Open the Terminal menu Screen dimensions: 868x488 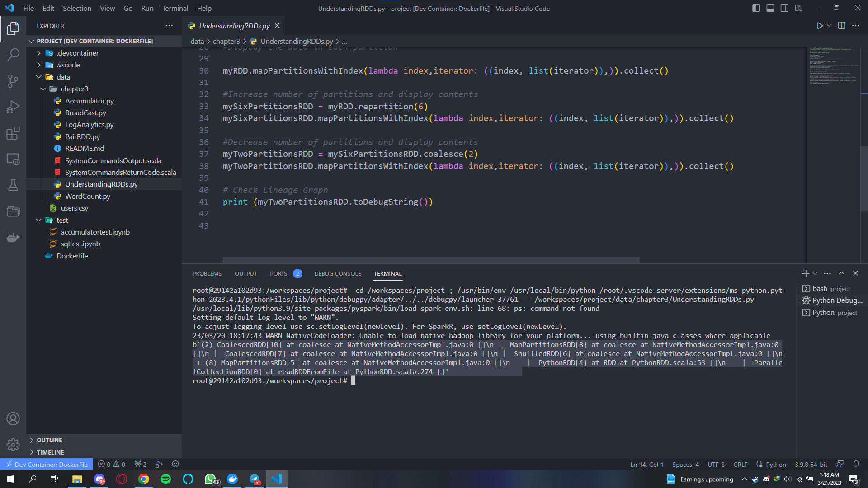[175, 8]
